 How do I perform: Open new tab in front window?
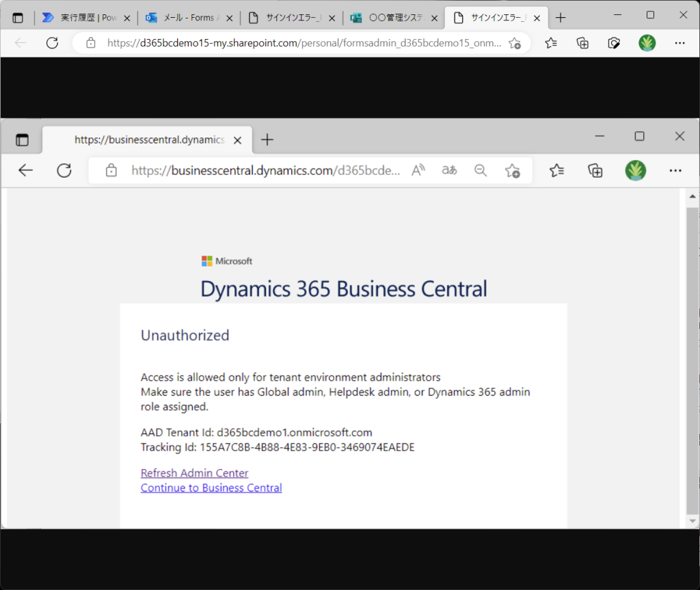(267, 139)
